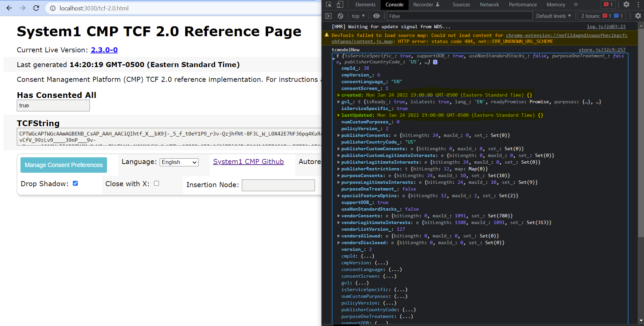
Task: Clear the console with the ban icon
Action: 340,16
